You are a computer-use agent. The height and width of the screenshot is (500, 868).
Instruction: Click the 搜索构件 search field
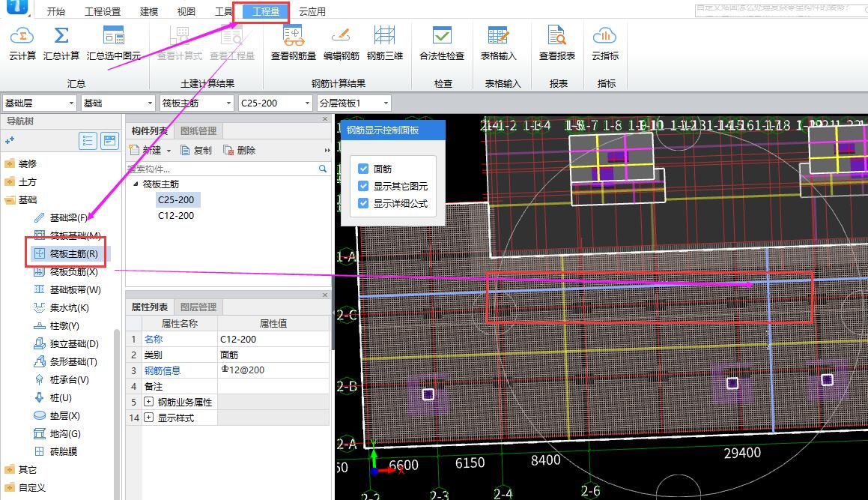pos(222,169)
